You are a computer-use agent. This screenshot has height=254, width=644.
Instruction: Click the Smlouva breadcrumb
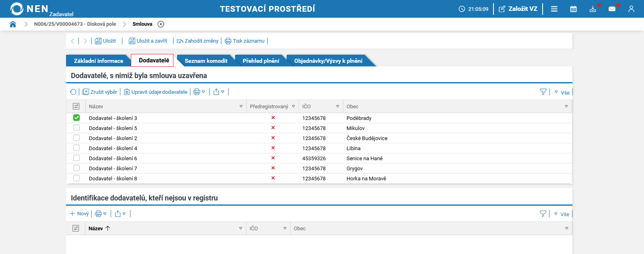(142, 24)
